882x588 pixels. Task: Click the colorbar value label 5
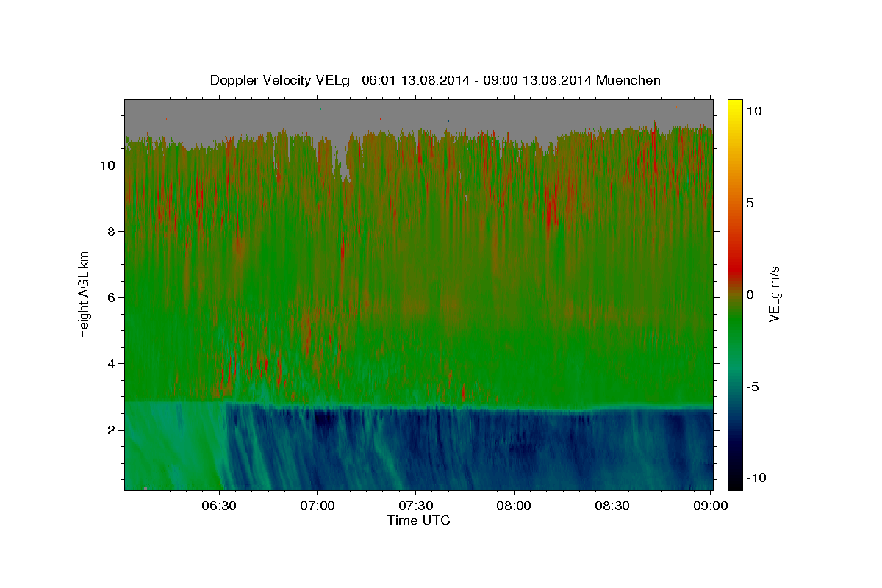[x=750, y=203]
